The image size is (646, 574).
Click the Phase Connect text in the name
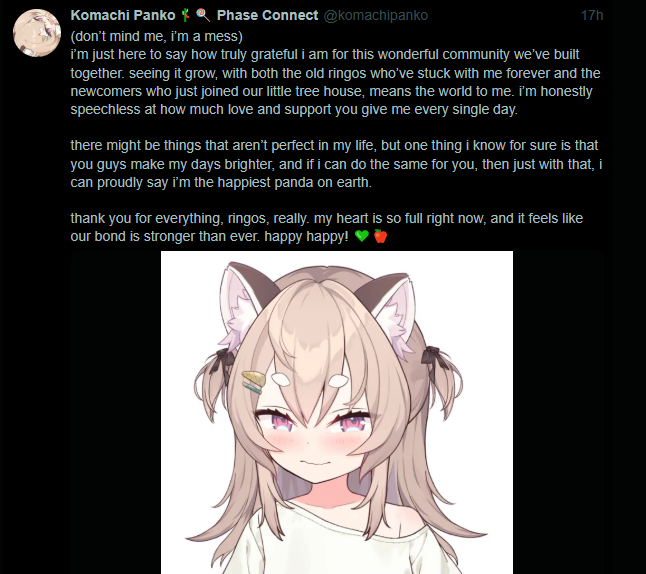(x=267, y=15)
